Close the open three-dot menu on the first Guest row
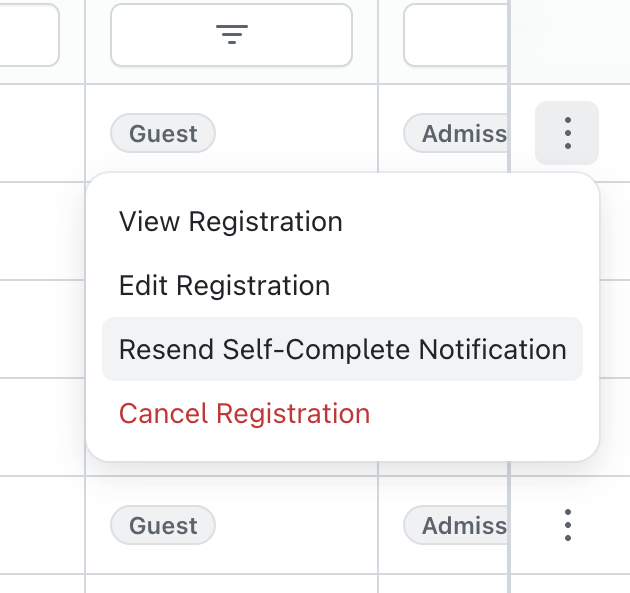This screenshot has height=593, width=630. pyautogui.click(x=567, y=133)
